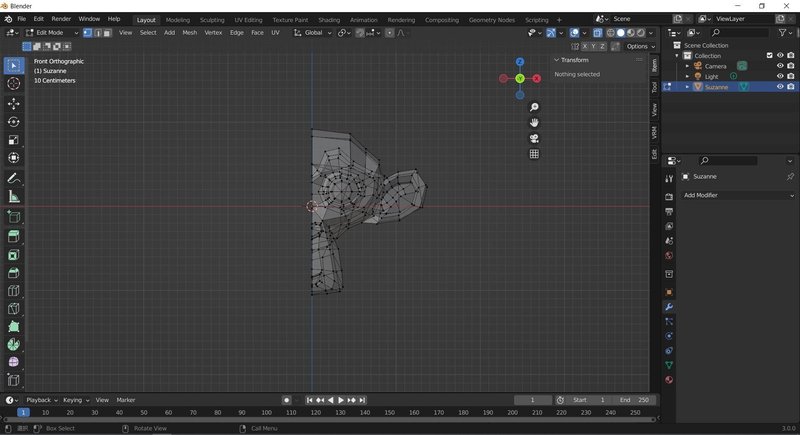Pick the Annotate tool

point(14,178)
